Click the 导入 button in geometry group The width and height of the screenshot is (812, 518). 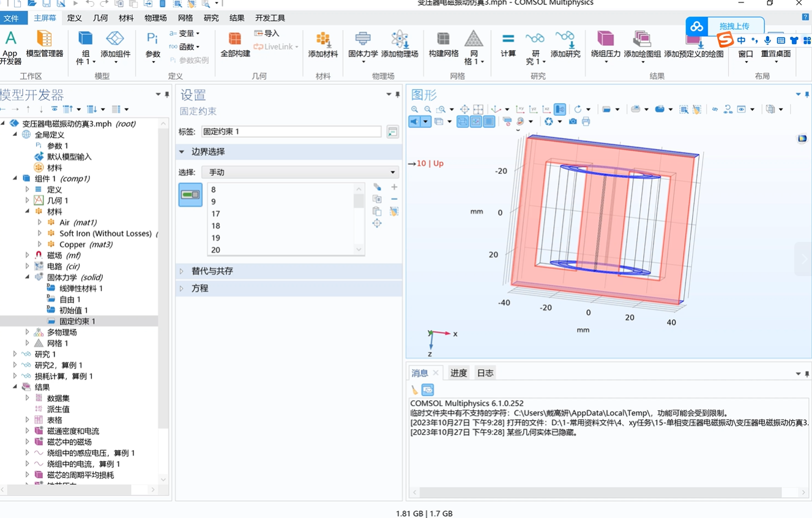pos(267,34)
